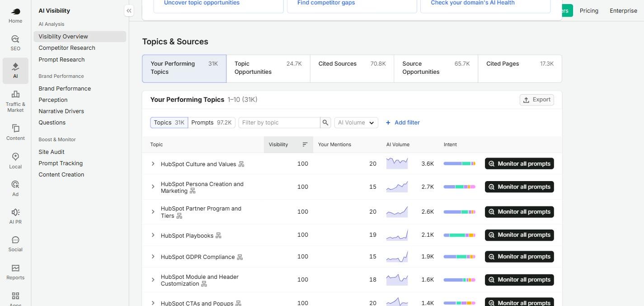This screenshot has height=306, width=644.
Task: Open the AI PR megaphone icon
Action: 15,212
